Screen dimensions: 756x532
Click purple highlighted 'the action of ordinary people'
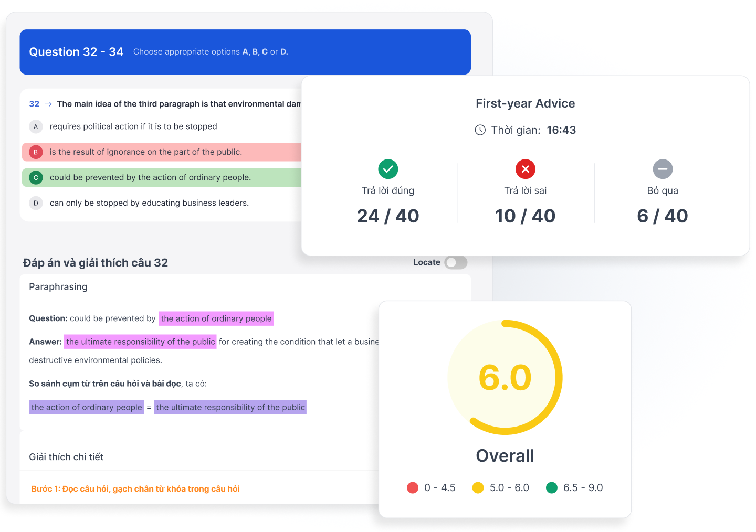tap(86, 407)
